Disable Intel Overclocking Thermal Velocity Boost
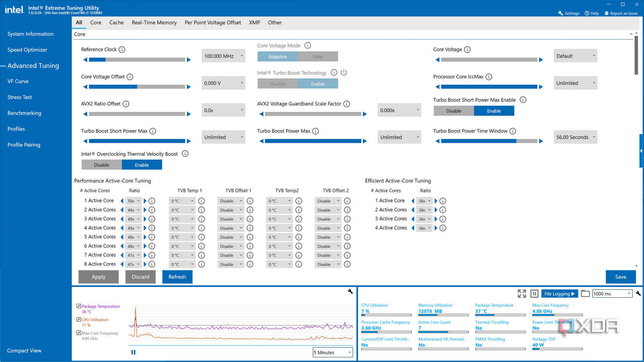The image size is (644, 362). click(101, 165)
